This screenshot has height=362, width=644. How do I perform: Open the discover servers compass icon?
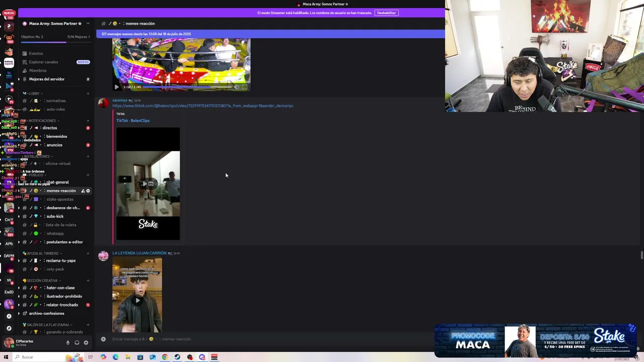point(9,328)
